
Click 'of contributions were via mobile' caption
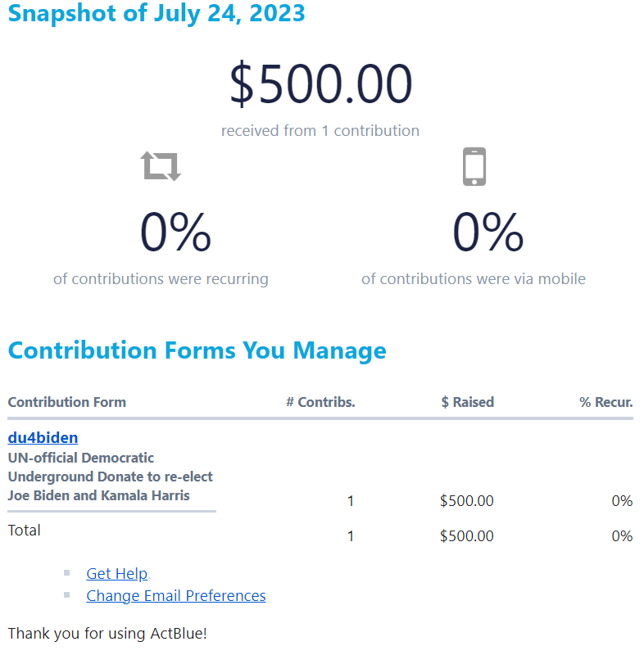[x=474, y=278]
